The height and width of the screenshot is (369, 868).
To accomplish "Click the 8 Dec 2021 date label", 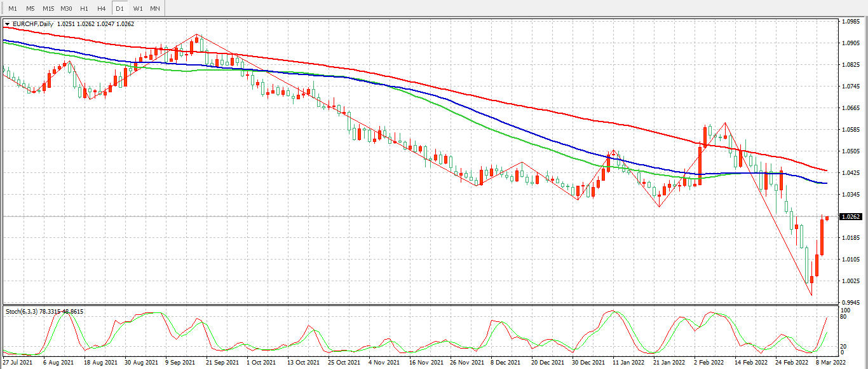I will 506,362.
